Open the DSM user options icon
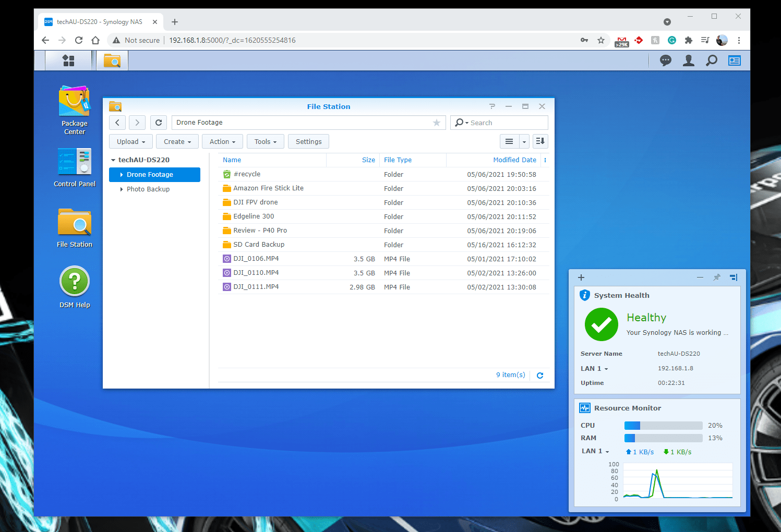781x532 pixels. coord(689,61)
